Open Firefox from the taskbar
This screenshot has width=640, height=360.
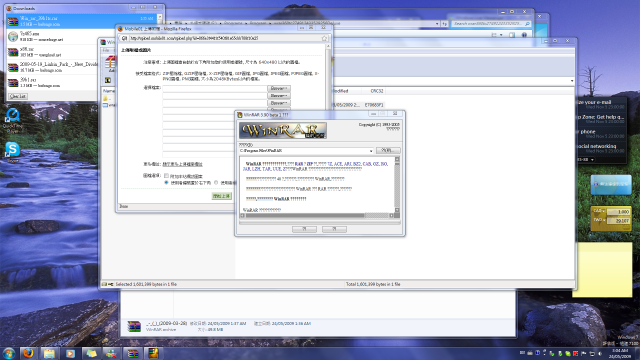[28, 353]
